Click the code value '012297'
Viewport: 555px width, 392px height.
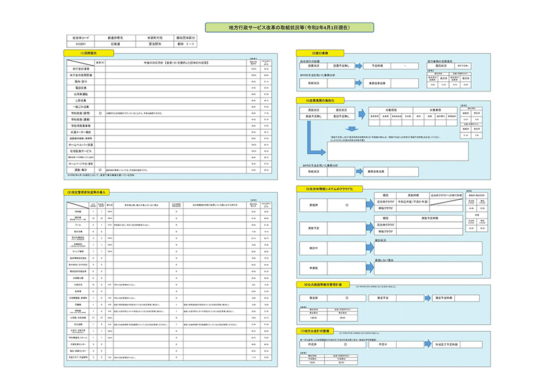coord(81,44)
